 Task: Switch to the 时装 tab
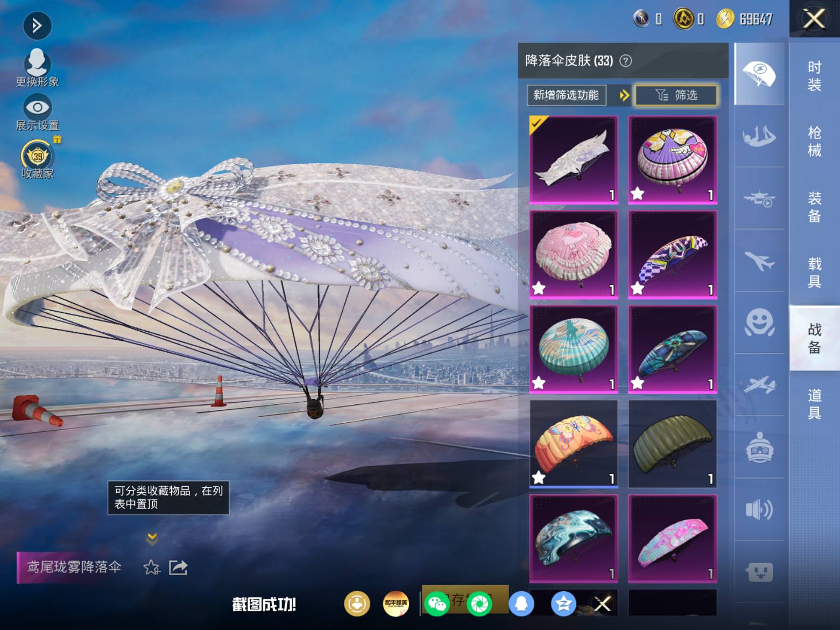(x=814, y=76)
